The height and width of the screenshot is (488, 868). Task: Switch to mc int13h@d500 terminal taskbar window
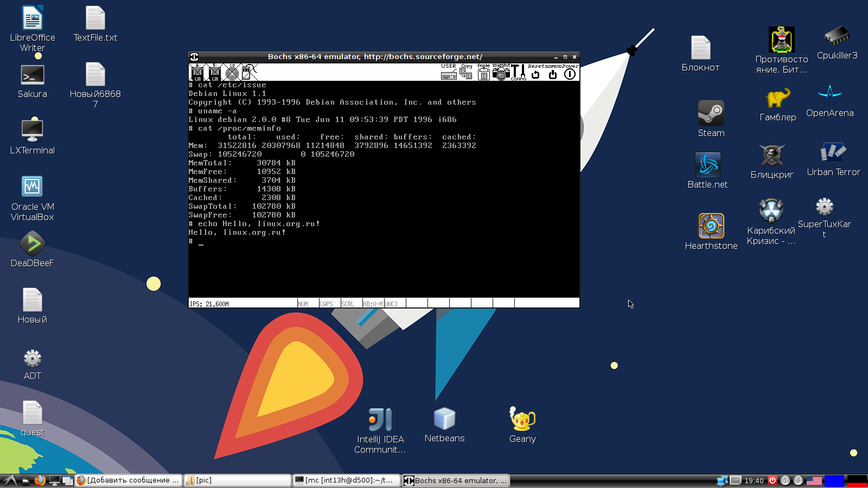click(x=347, y=480)
